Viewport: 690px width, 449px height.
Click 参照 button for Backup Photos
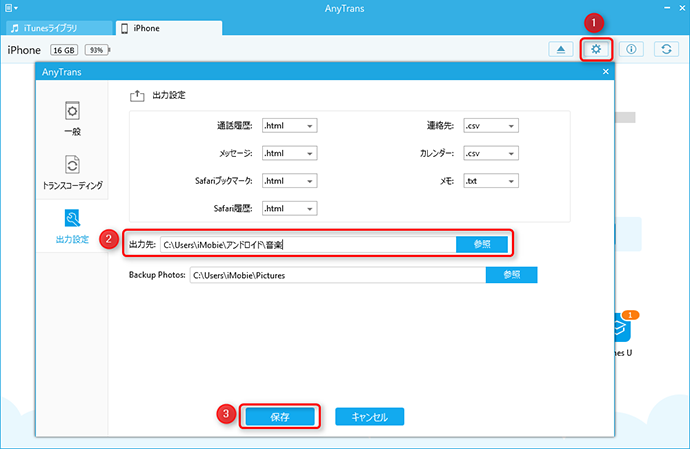(x=511, y=275)
